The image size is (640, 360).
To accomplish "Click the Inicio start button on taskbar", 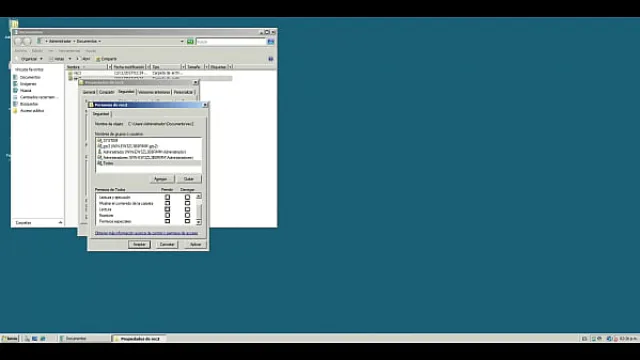I will [9, 338].
